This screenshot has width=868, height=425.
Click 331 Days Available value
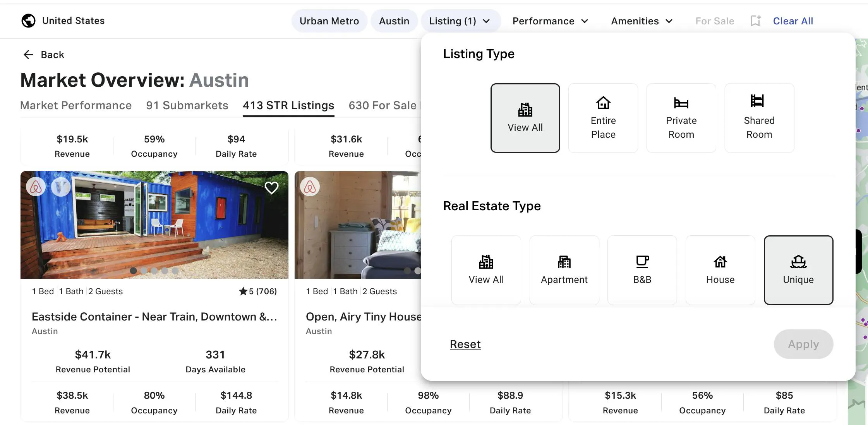(x=215, y=355)
